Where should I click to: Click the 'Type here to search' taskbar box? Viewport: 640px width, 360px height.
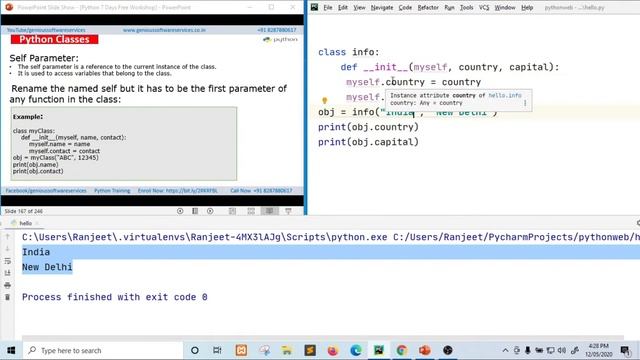102,350
